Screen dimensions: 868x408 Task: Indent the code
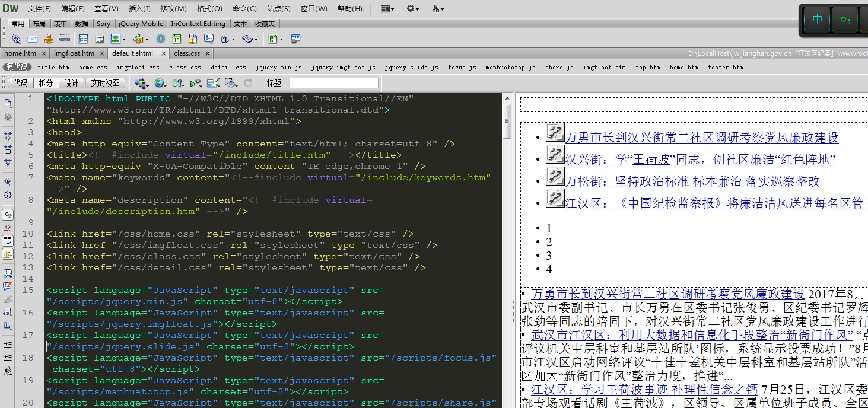(8, 345)
